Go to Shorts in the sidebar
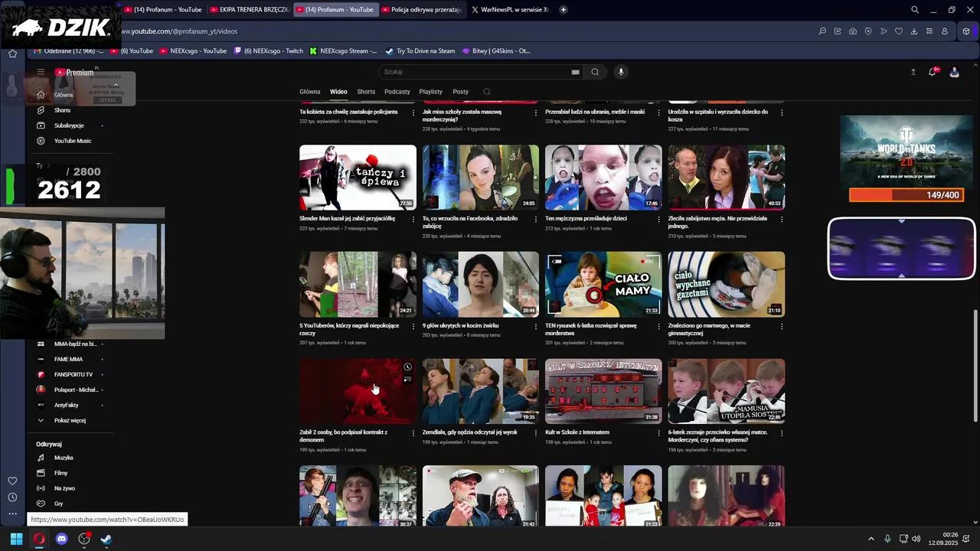Image resolution: width=980 pixels, height=551 pixels. (62, 110)
